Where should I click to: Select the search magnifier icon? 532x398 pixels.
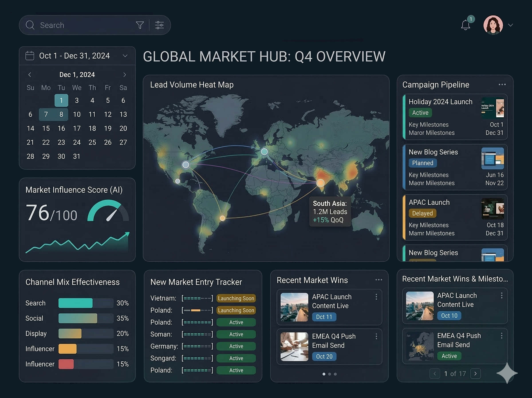pos(30,25)
